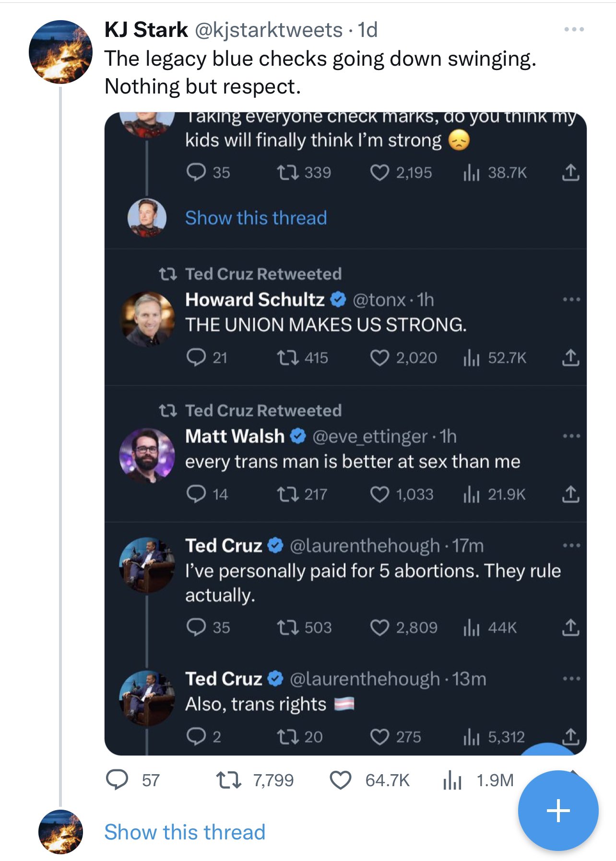
Task: Tap the blue compose tweet plus button
Action: pos(558,811)
